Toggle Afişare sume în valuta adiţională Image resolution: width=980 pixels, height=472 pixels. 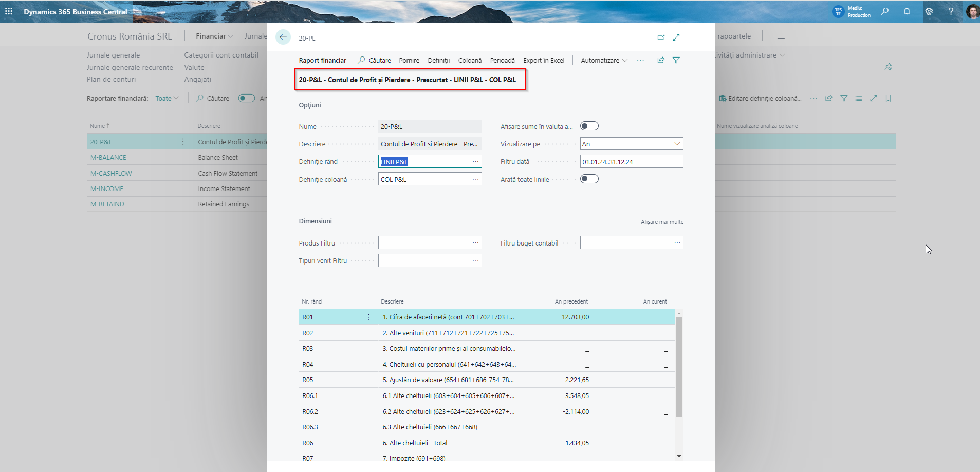[x=589, y=125]
